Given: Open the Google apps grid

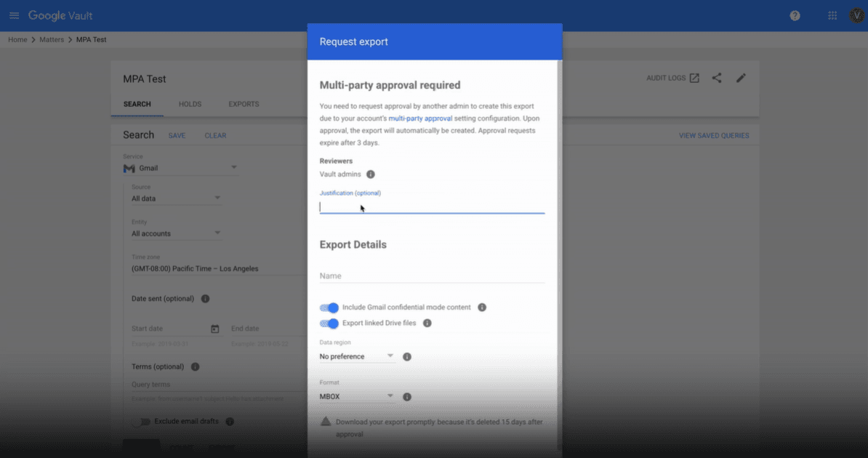Looking at the screenshot, I should point(832,15).
